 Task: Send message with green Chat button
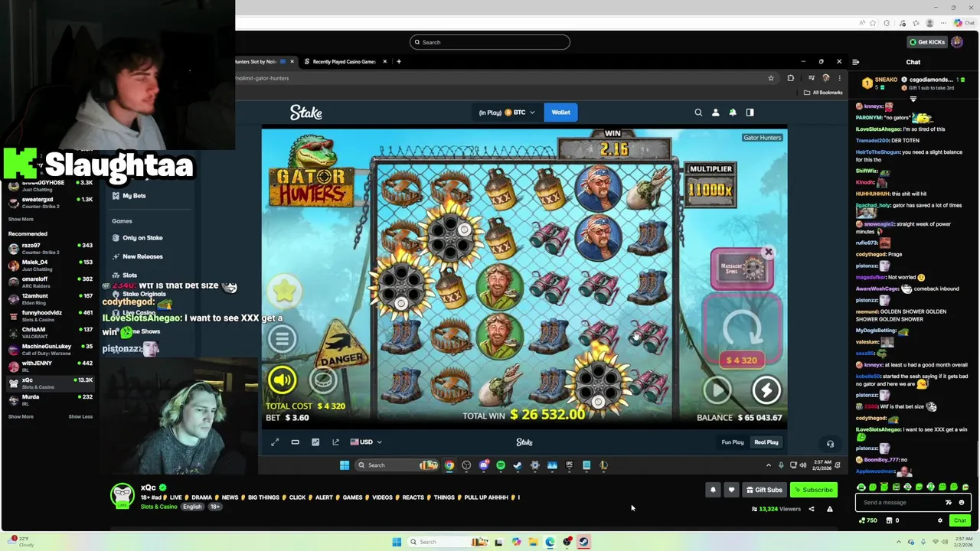[959, 520]
